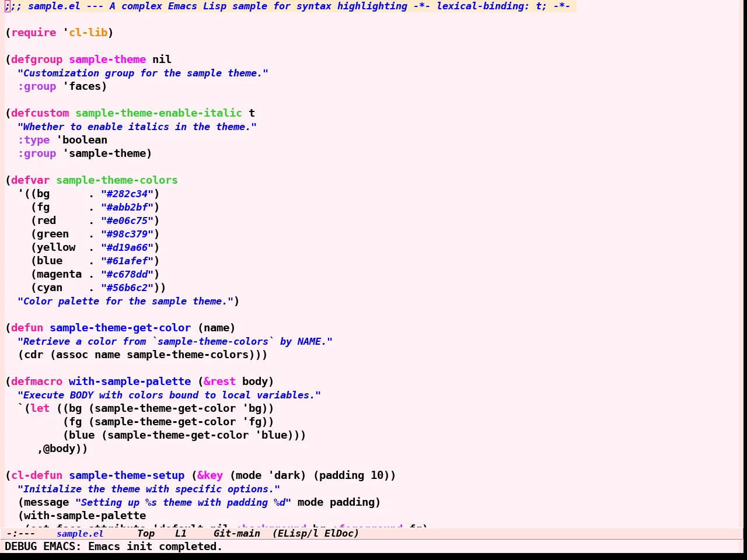Click the 'let' keyword
The image size is (747, 560).
tap(40, 408)
